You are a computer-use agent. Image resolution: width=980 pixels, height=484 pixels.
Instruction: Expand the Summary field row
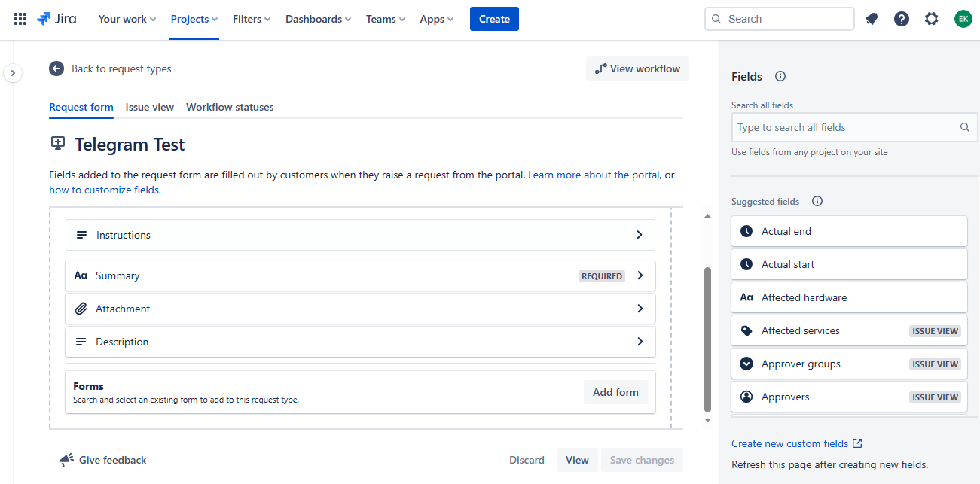pyautogui.click(x=640, y=275)
